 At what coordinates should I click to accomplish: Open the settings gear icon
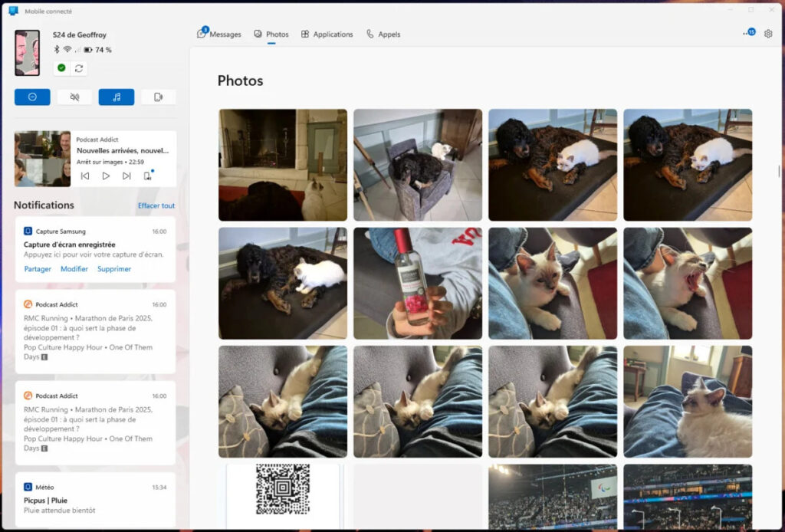click(768, 34)
